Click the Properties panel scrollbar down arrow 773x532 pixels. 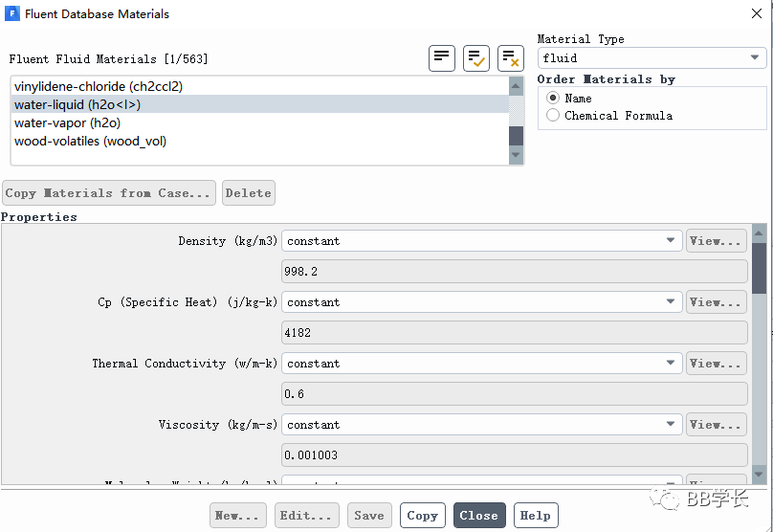click(759, 475)
